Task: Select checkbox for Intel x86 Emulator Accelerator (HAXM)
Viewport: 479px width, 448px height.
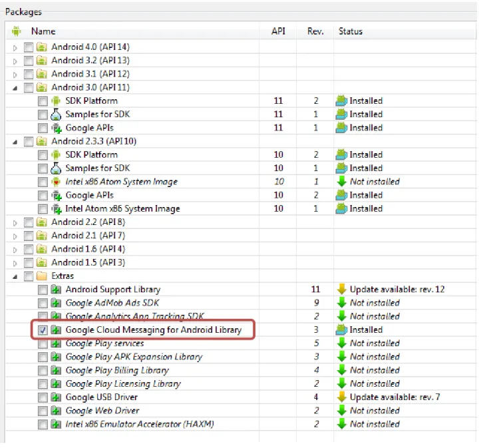Action: (x=43, y=424)
